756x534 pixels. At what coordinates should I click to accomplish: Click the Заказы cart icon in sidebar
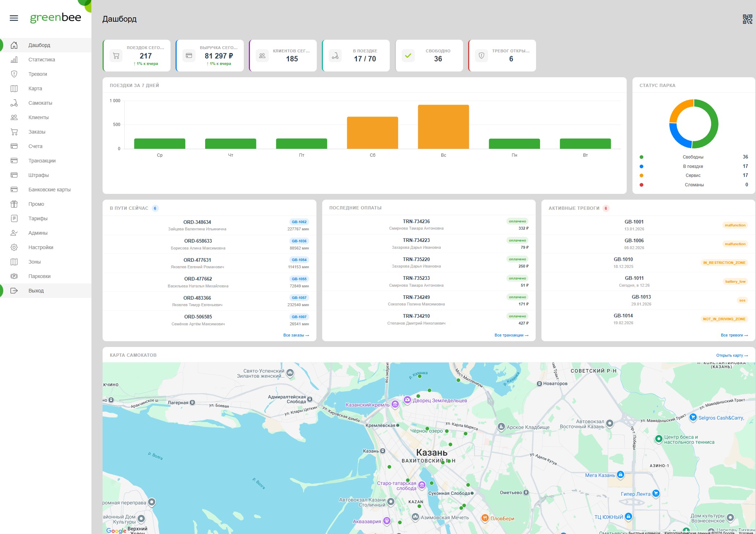[14, 132]
